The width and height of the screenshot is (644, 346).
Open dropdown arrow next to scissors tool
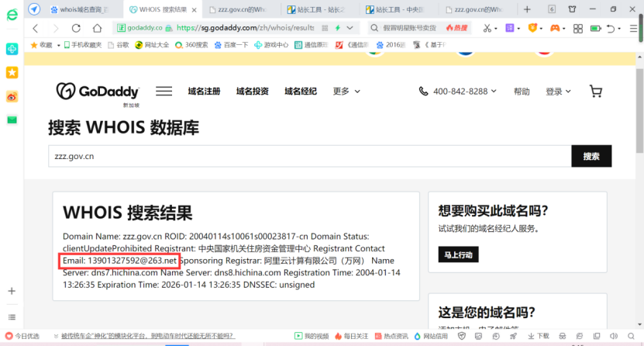(496, 29)
